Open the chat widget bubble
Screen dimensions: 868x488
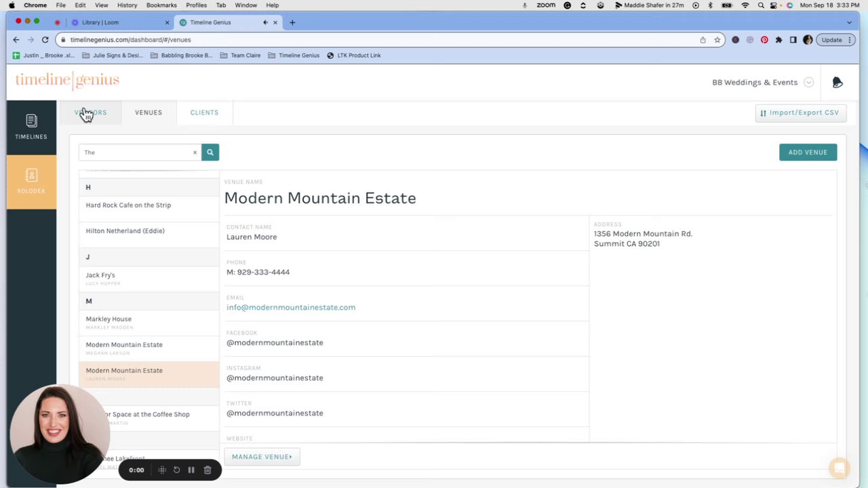click(x=840, y=468)
